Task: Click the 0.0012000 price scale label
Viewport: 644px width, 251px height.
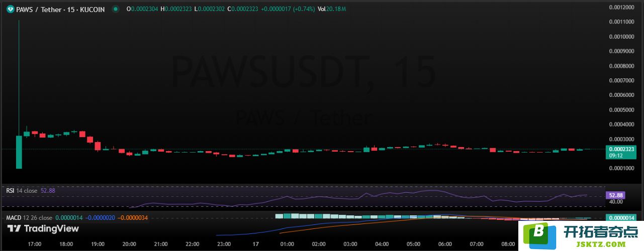Action: tap(621, 7)
